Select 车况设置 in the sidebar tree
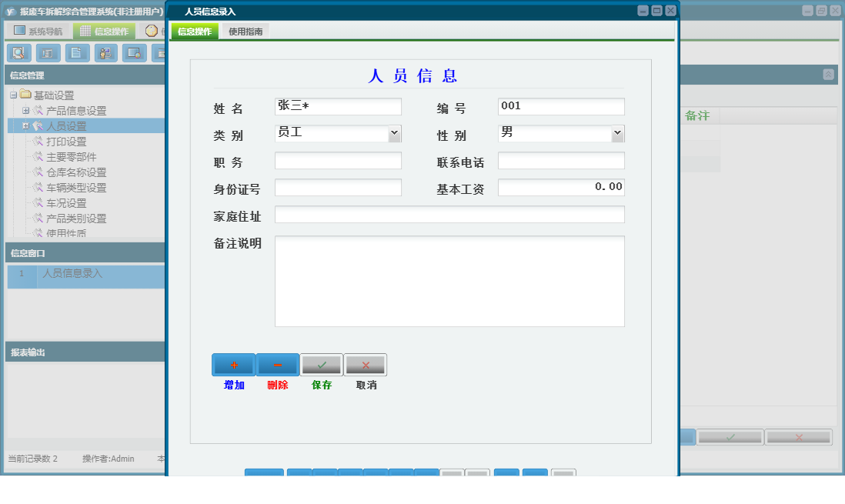845x504 pixels. coord(65,203)
